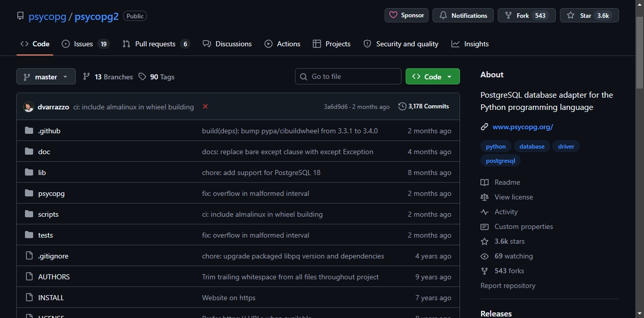Open the Projects tab

(x=332, y=44)
